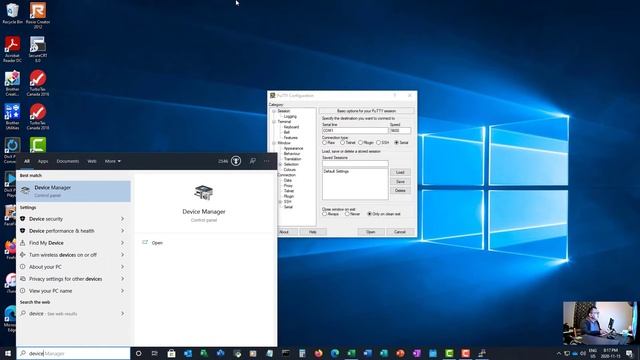Open Task View on taskbar
This screenshot has width=640, height=360.
coord(155,353)
